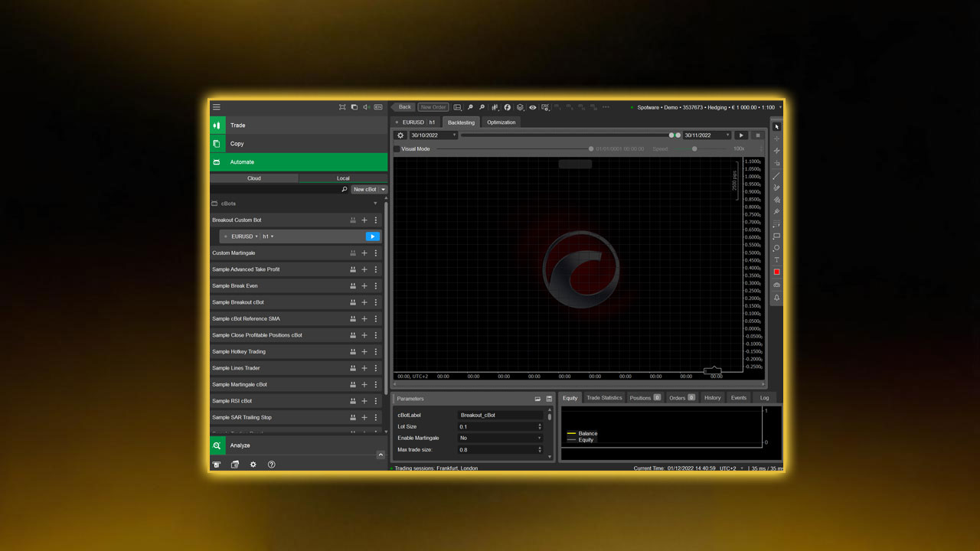Enable the Visual Mode checkbox
The image size is (980, 551).
click(x=397, y=149)
